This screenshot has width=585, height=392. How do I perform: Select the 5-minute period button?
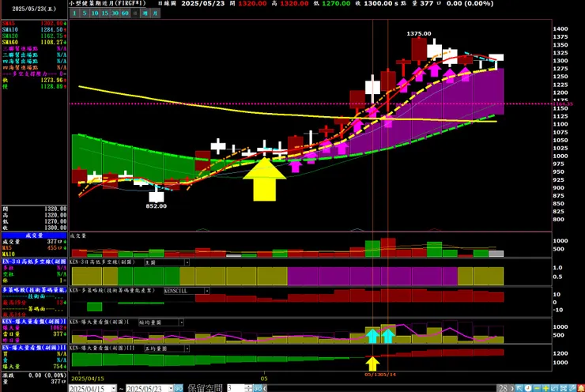pyautogui.click(x=85, y=13)
